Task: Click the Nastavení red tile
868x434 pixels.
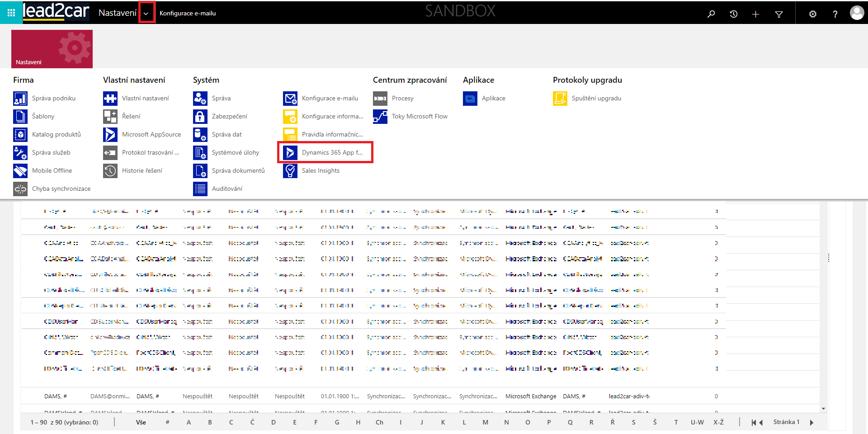Action: tap(52, 49)
